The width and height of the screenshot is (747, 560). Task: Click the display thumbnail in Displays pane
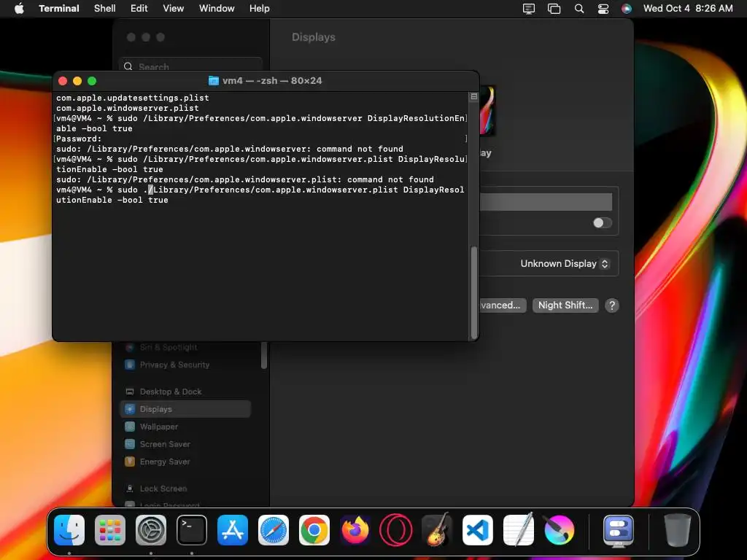point(487,111)
